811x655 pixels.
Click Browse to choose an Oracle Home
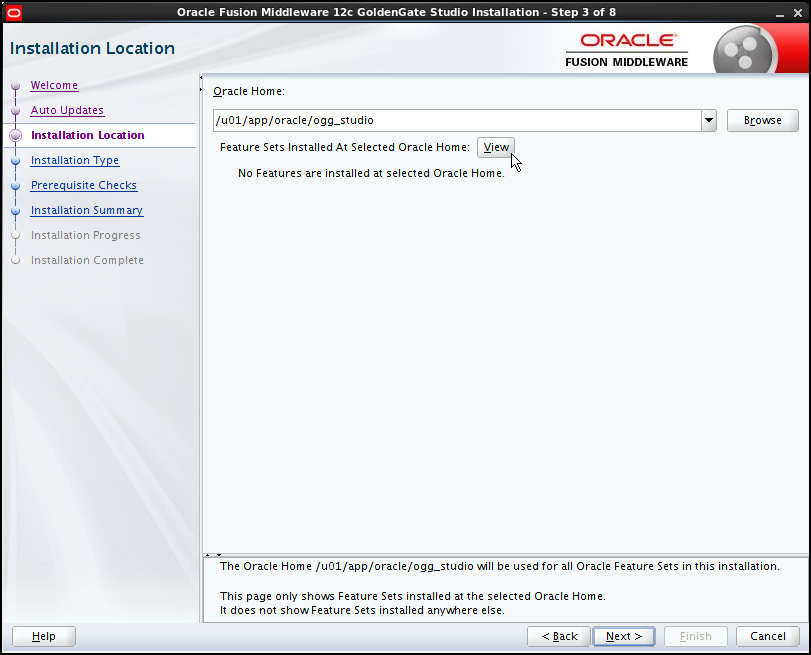click(762, 119)
